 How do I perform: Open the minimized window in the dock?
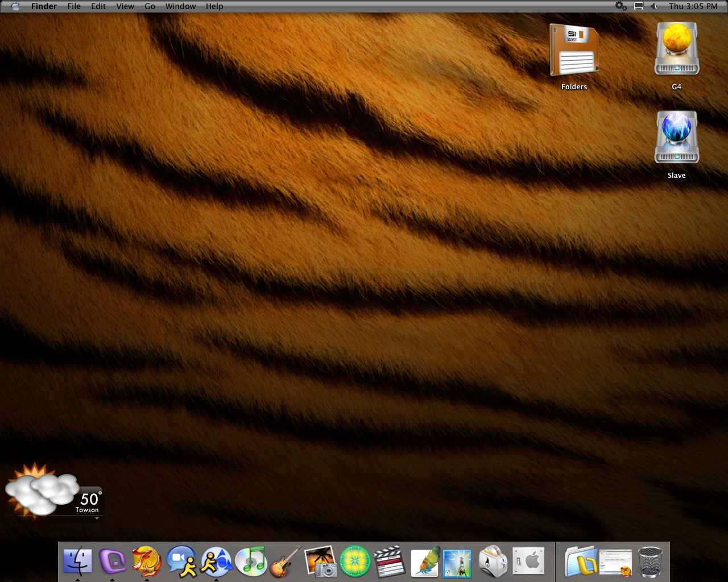tap(615, 562)
